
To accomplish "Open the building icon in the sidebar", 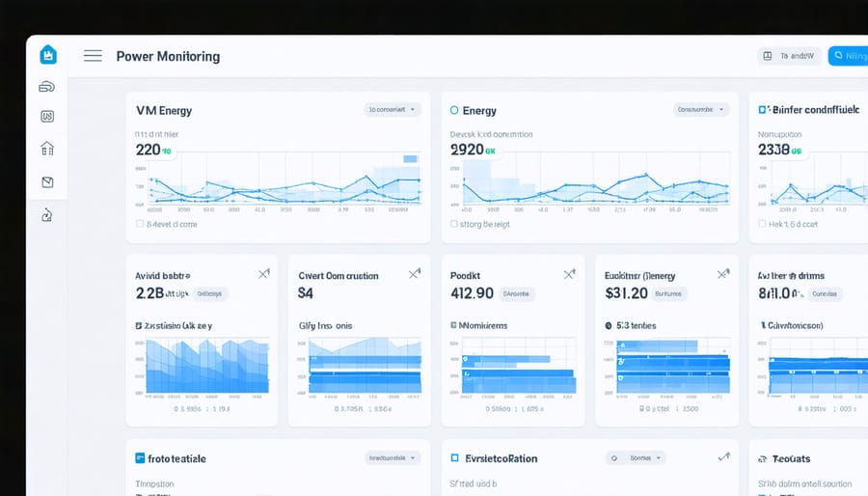I will (x=47, y=149).
